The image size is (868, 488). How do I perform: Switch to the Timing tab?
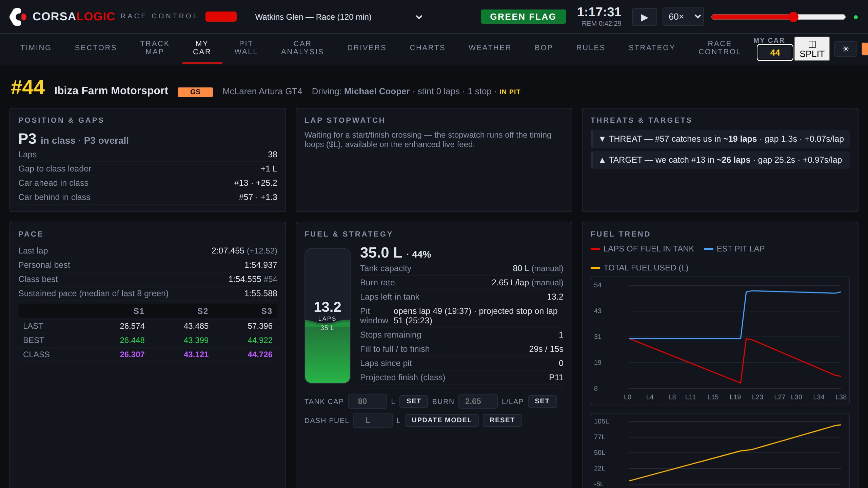36,48
